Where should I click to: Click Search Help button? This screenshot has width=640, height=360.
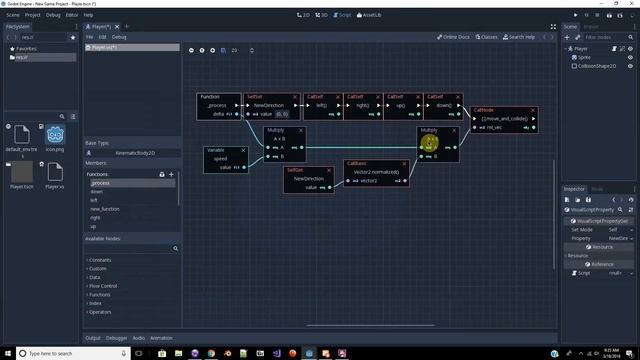tap(519, 37)
